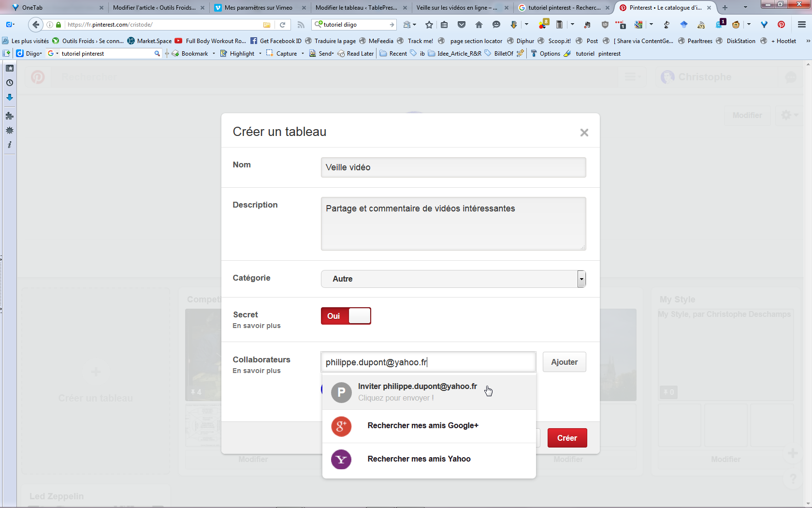Open the search engine dropdown in the search bar

click(319, 25)
